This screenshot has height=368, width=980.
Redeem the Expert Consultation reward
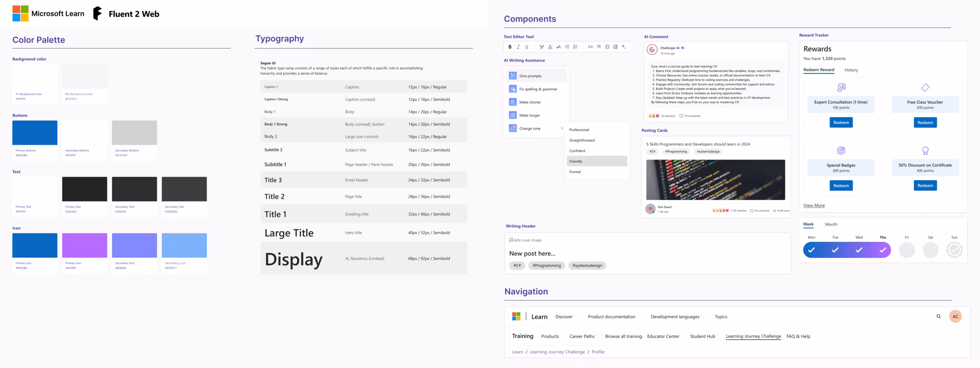(x=841, y=122)
